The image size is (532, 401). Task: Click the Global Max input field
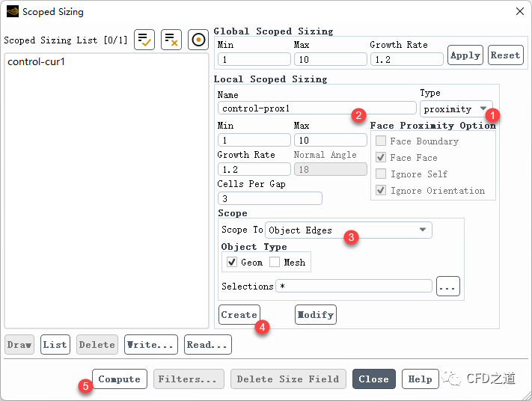coord(331,59)
